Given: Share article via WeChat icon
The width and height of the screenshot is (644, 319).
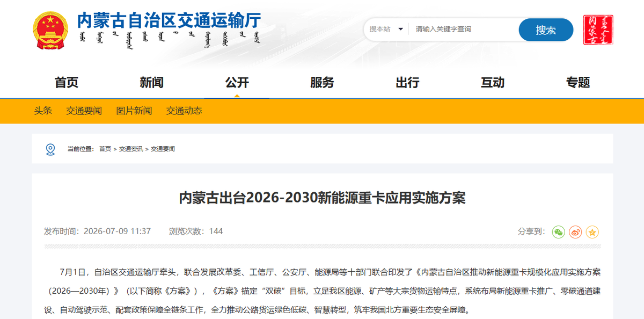Looking at the screenshot, I should coord(559,232).
